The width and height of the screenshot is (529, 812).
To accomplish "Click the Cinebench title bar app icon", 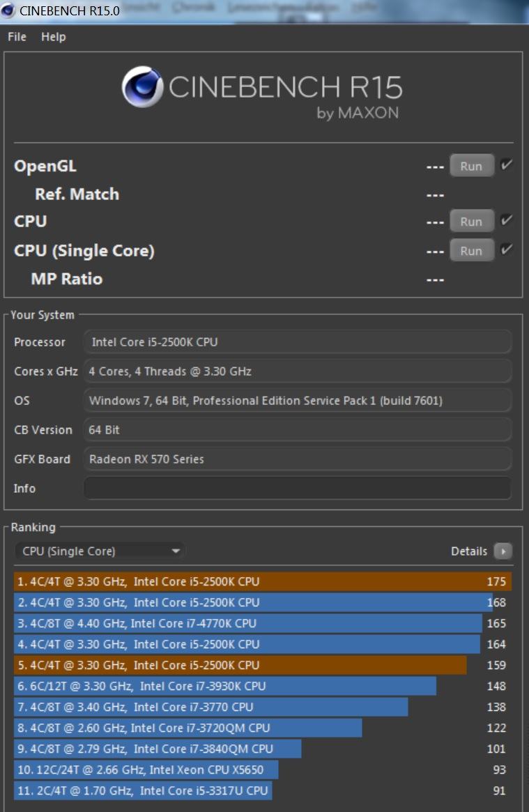I will [9, 10].
